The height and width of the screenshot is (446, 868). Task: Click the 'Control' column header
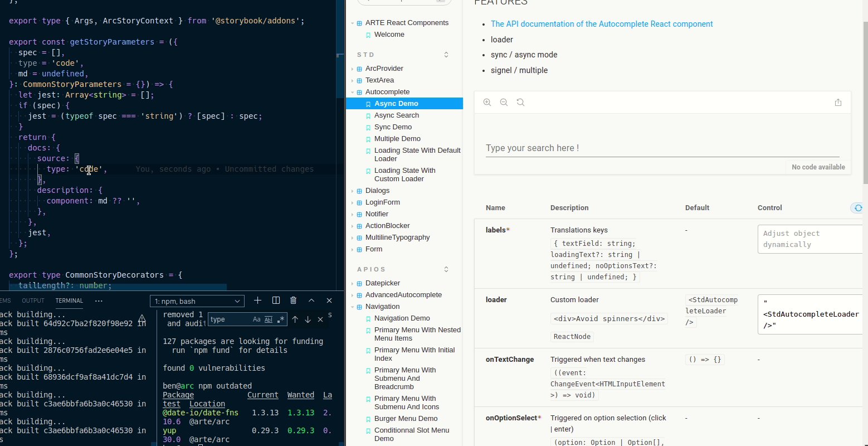pyautogui.click(x=770, y=208)
